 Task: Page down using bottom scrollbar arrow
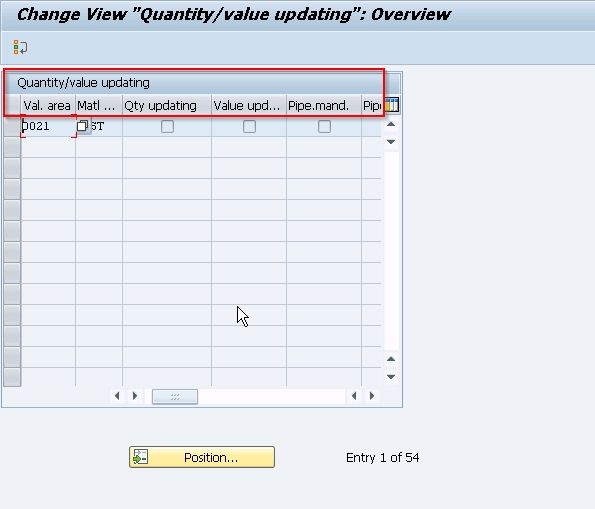tap(391, 377)
